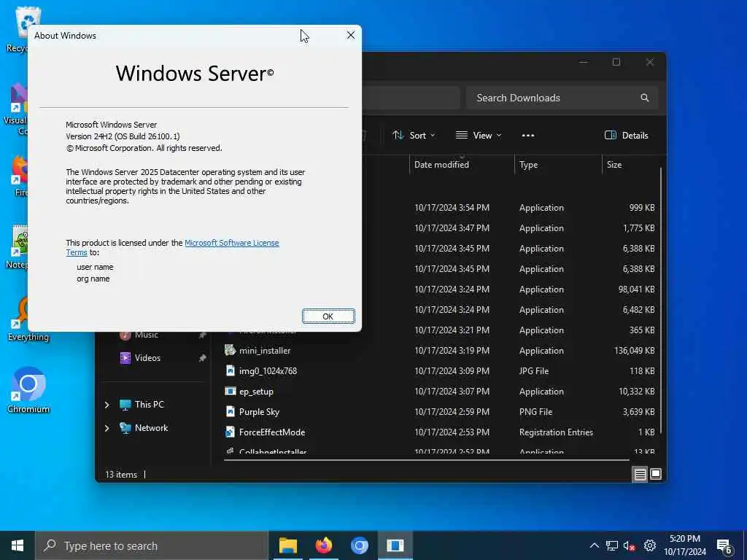Toggle the Details pane button
The width and height of the screenshot is (747, 560).
[626, 135]
